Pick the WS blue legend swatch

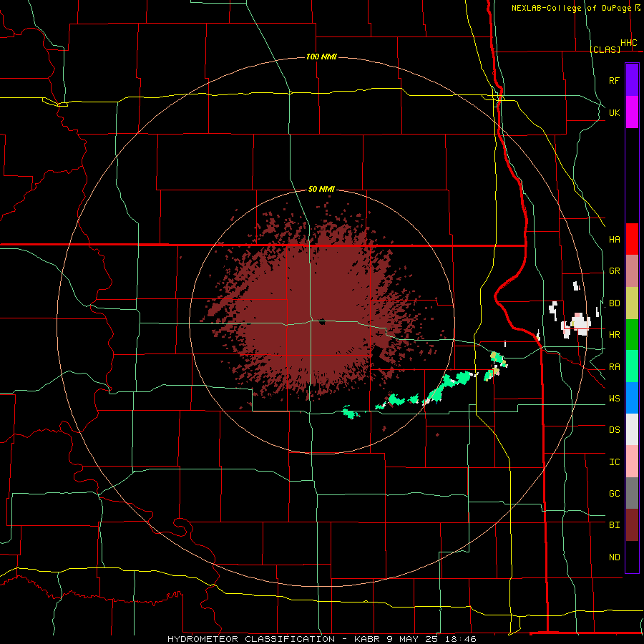(x=632, y=398)
